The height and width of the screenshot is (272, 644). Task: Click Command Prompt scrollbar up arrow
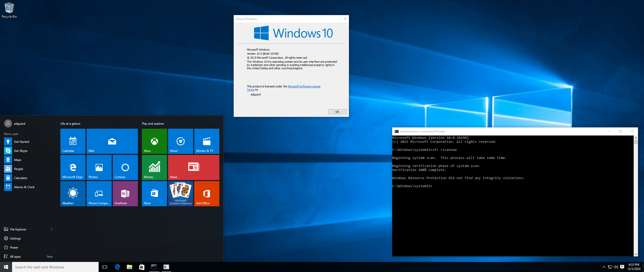click(636, 138)
